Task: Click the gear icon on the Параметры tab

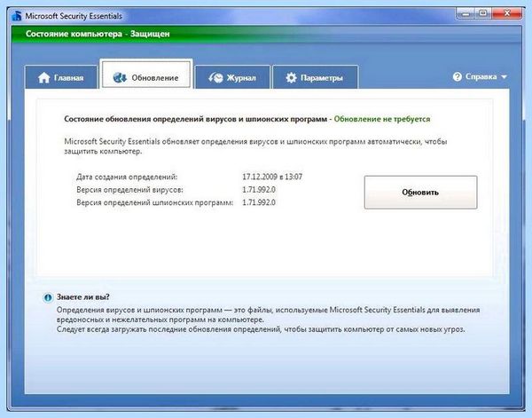Action: pyautogui.click(x=291, y=78)
